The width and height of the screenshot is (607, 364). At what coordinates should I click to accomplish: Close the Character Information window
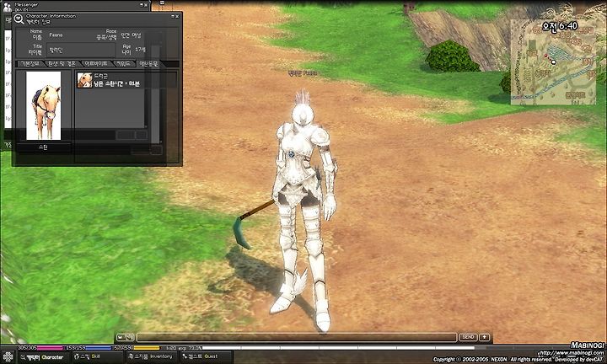click(x=177, y=16)
